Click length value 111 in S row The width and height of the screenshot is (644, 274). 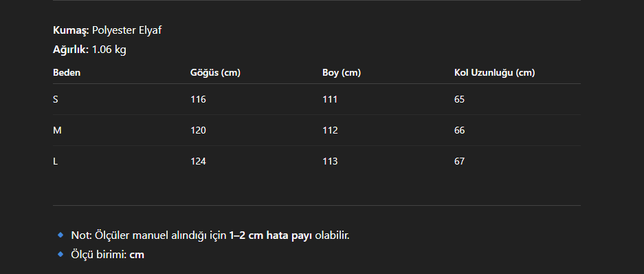(330, 99)
